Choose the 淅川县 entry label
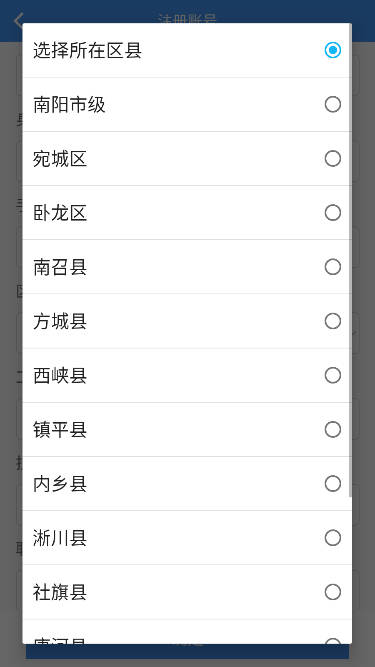The height and width of the screenshot is (667, 375). pyautogui.click(x=60, y=539)
